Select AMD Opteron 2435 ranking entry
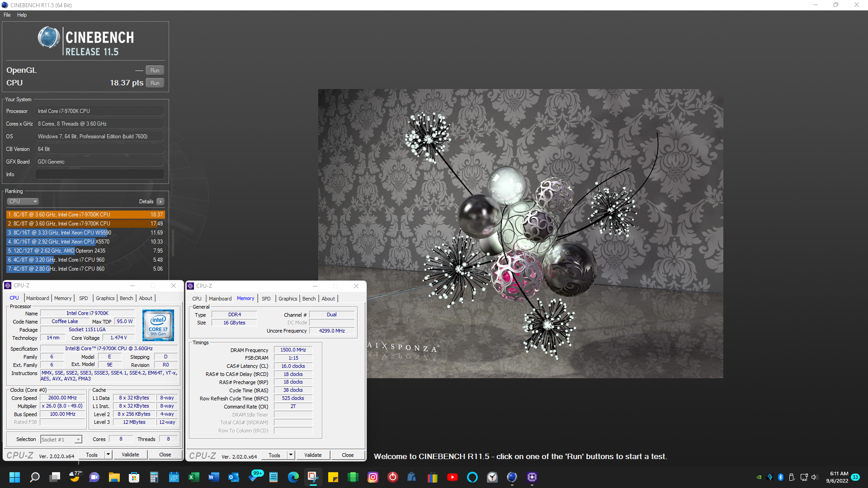Viewport: 868px width, 488px height. pyautogui.click(x=85, y=251)
